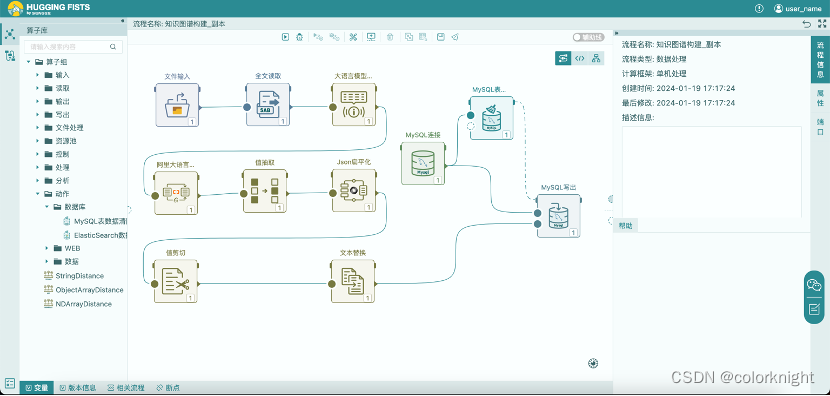Viewport: 830px width, 396px height.
Task: Expand the 分析 folder
Action: [38, 181]
